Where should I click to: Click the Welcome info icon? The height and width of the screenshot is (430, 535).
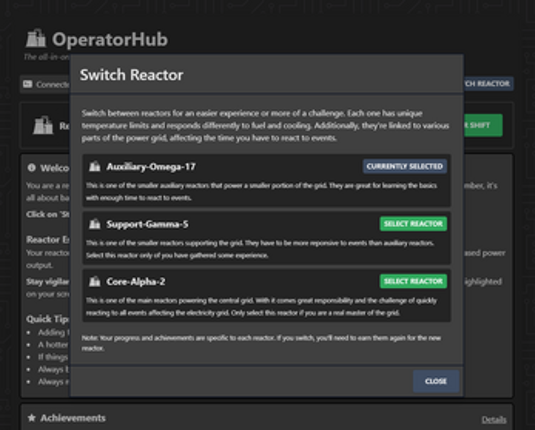(x=31, y=168)
